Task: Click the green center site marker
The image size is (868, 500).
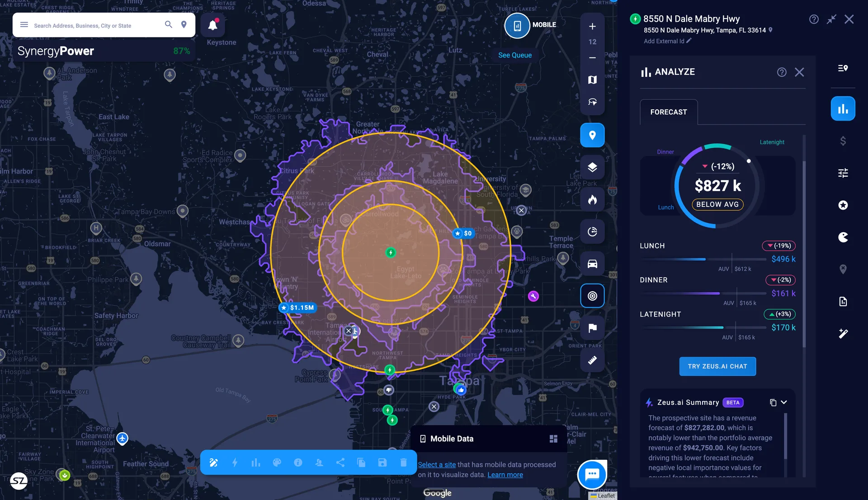Action: pos(391,252)
